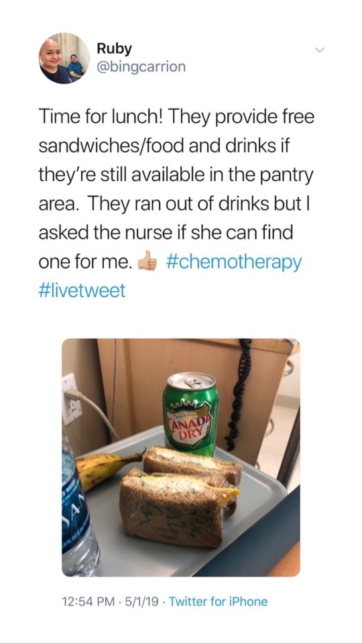Open the attached lunch tray photo
The image size is (362, 644).
tap(181, 458)
